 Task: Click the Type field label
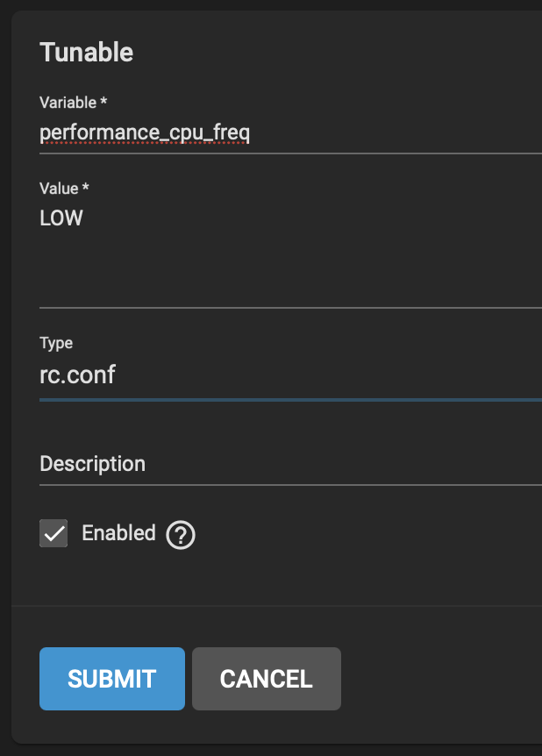[56, 343]
